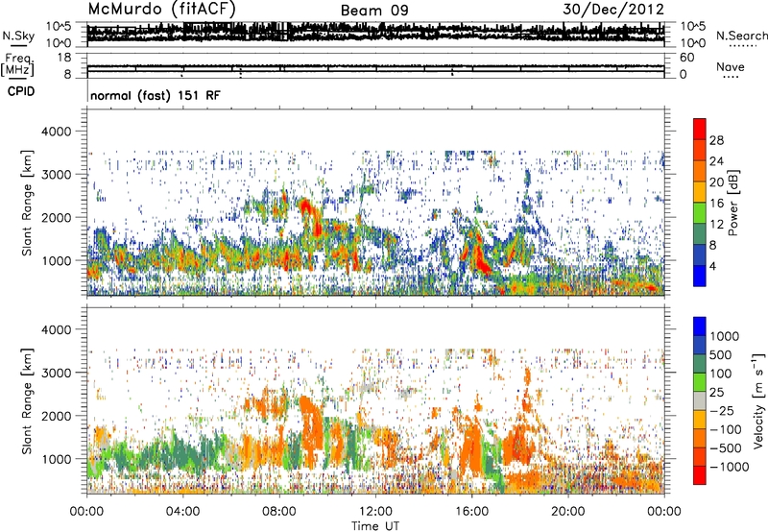Viewport: 768px width, 532px height.
Task: Select the 500 label on Velocity colorbar
Action: click(x=721, y=354)
